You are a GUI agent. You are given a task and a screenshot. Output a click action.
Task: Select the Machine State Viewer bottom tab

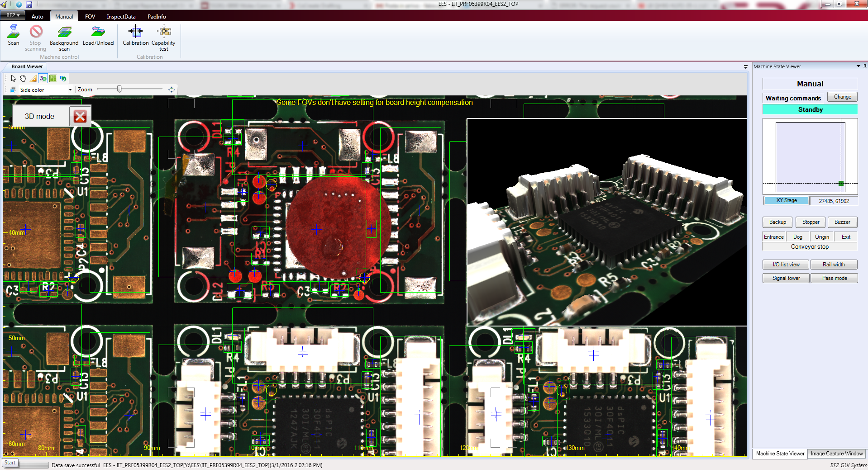[x=780, y=454]
